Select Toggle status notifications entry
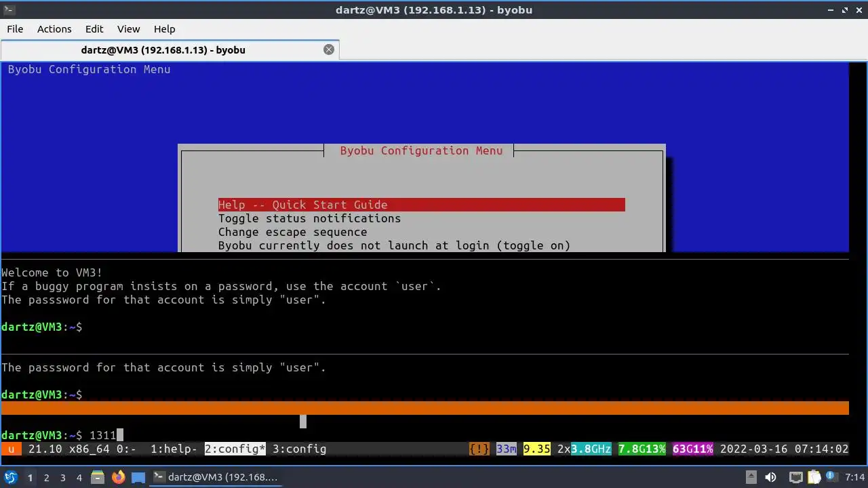868x488 pixels. point(309,218)
